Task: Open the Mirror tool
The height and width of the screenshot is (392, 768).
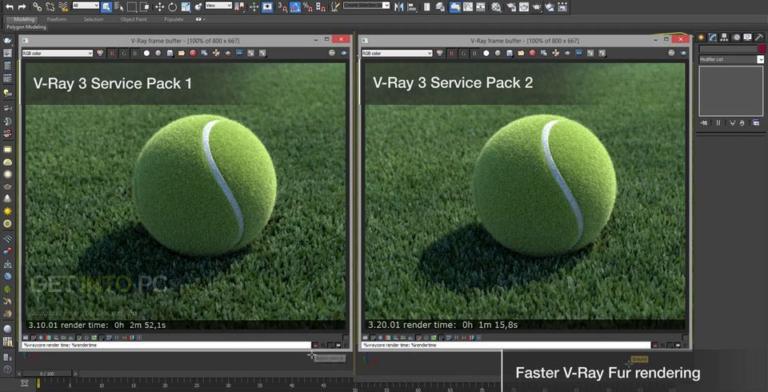Action: pos(399,7)
